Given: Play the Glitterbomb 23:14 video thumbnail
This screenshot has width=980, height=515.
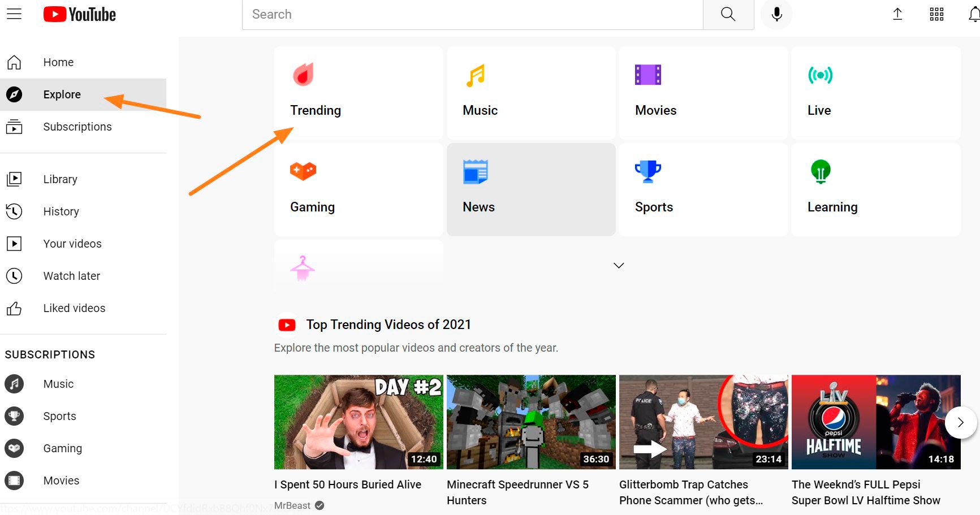Looking at the screenshot, I should coord(703,422).
